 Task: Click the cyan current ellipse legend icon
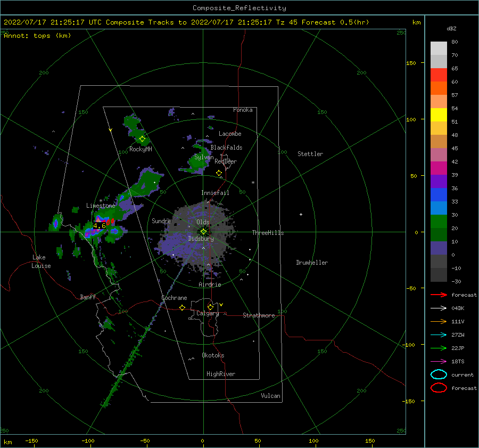pos(439,374)
